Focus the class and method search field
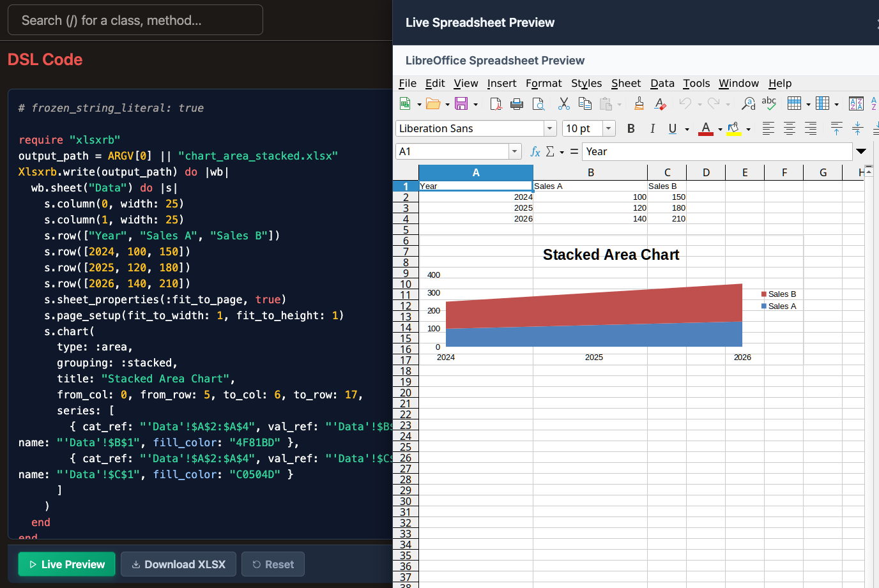The height and width of the screenshot is (588, 879). 135,20
